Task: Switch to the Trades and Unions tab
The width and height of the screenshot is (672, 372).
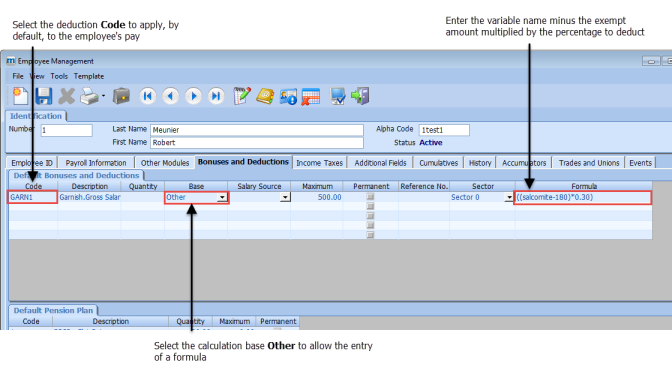Action: point(589,163)
